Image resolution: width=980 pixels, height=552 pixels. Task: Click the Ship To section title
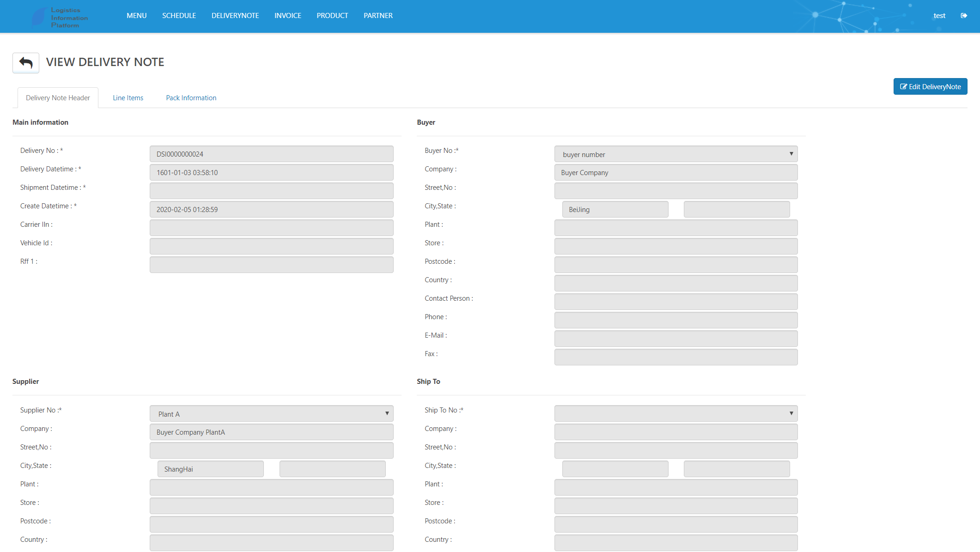pos(428,382)
